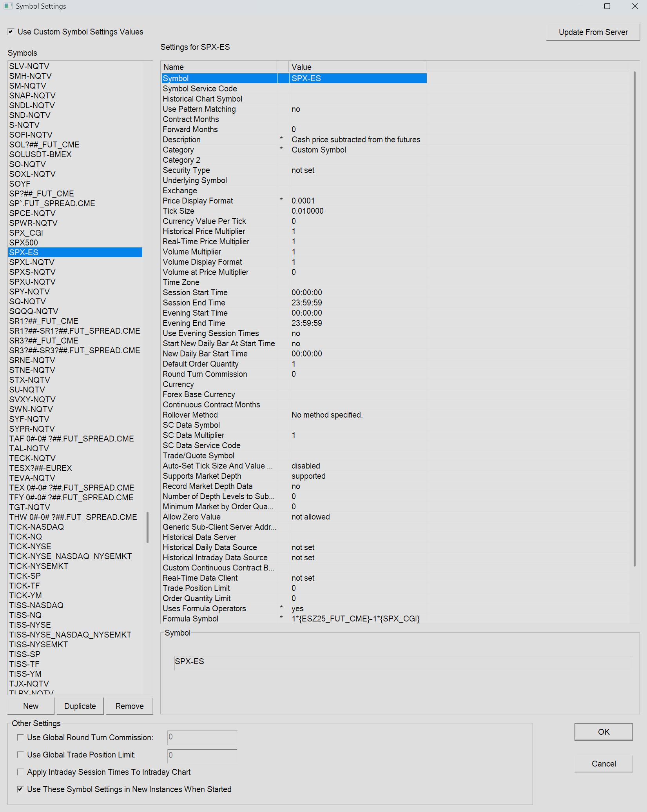Image resolution: width=647 pixels, height=812 pixels.
Task: Click the Global Round Turn Commission input field
Action: pos(202,737)
